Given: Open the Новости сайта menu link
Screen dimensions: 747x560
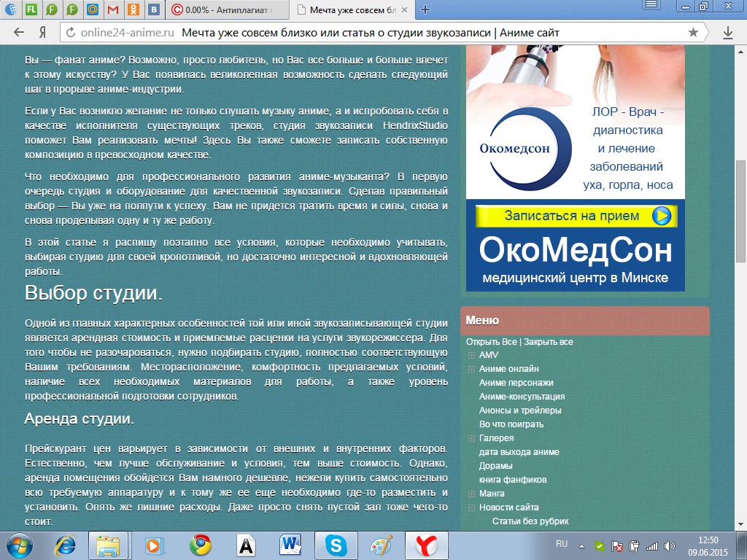Looking at the screenshot, I should coord(508,507).
